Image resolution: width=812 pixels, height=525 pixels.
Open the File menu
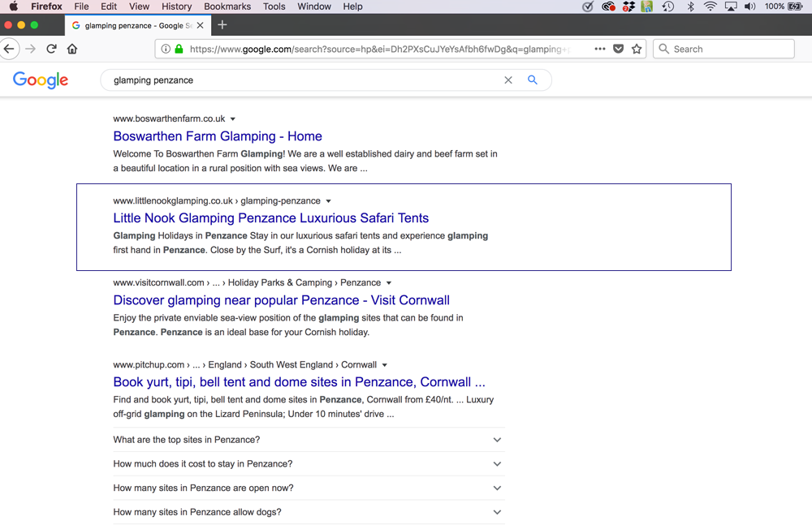(x=81, y=6)
